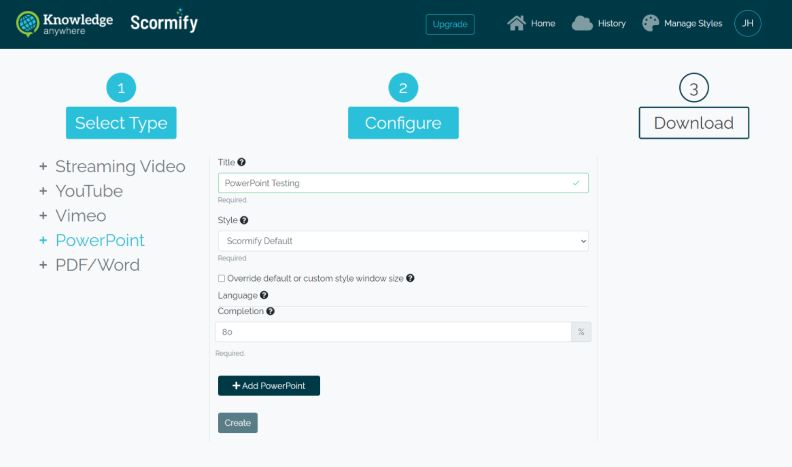Go to the Select Type step
Screen dimensions: 792x467
(x=121, y=123)
